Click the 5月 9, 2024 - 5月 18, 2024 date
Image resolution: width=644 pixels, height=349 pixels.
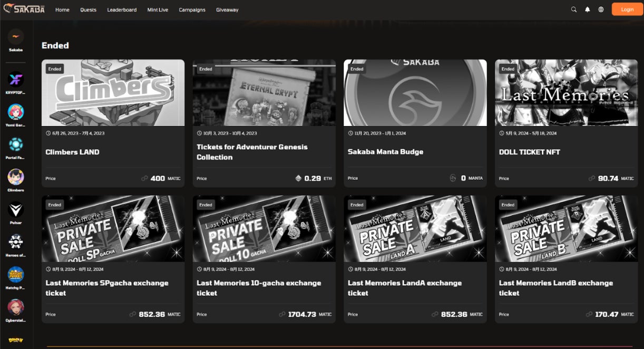click(x=532, y=133)
